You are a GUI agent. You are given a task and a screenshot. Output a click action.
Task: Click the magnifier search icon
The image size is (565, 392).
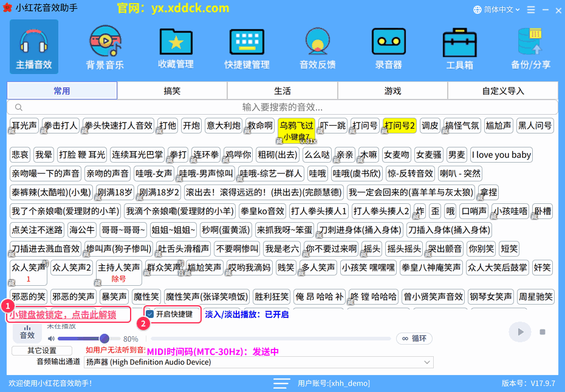(19, 107)
